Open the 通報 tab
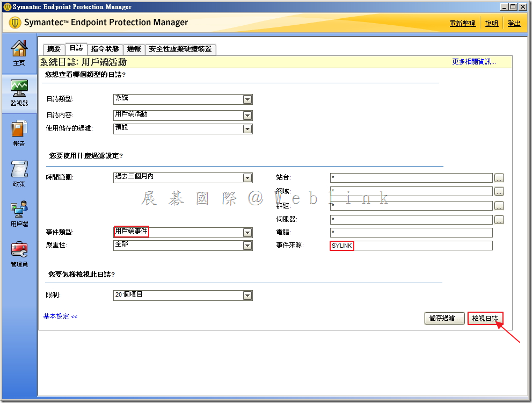Screen dimensions: 532x403 (x=134, y=49)
